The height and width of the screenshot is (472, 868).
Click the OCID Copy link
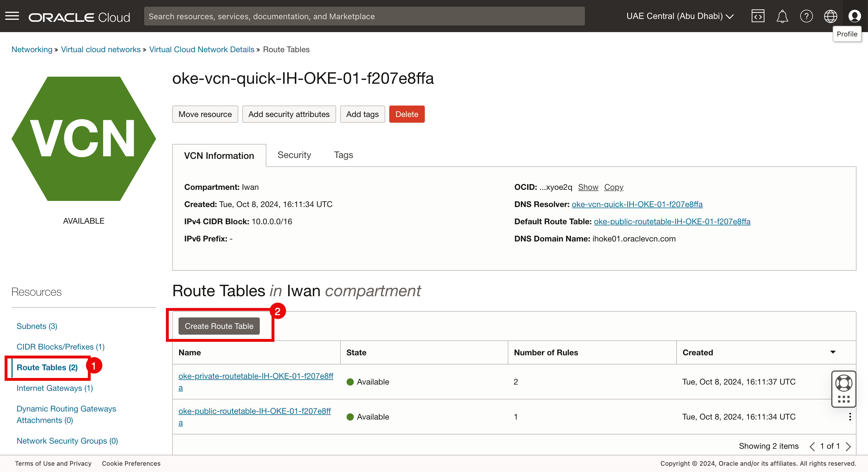[613, 187]
